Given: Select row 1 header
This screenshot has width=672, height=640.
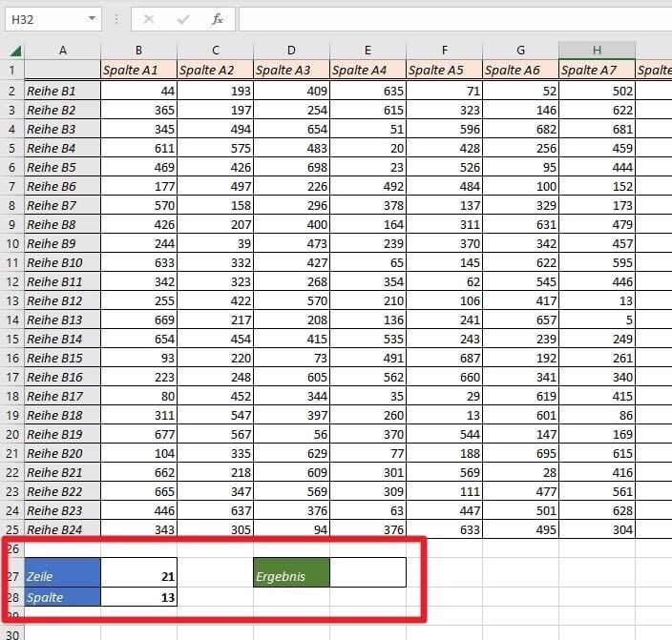Looking at the screenshot, I should [12, 70].
